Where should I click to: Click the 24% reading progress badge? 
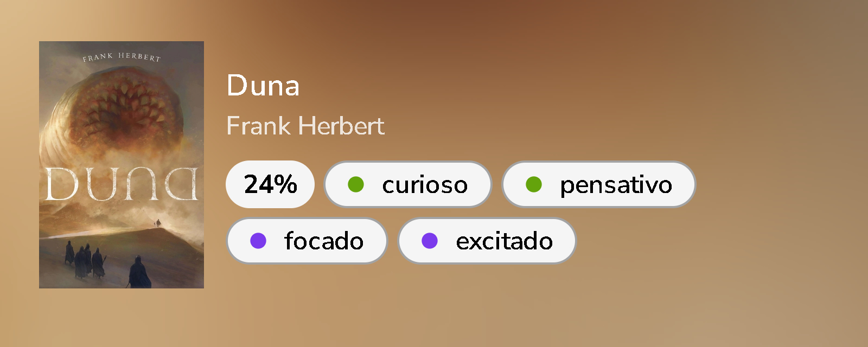click(x=270, y=184)
